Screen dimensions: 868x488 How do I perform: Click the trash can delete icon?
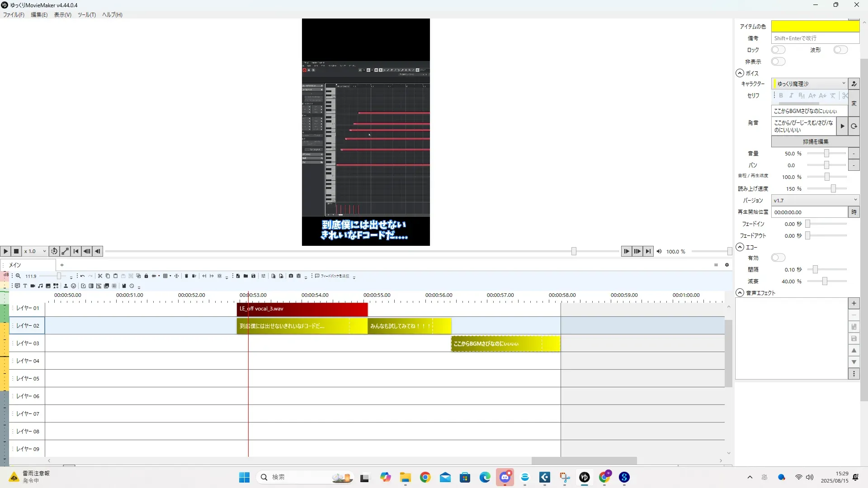point(186,276)
